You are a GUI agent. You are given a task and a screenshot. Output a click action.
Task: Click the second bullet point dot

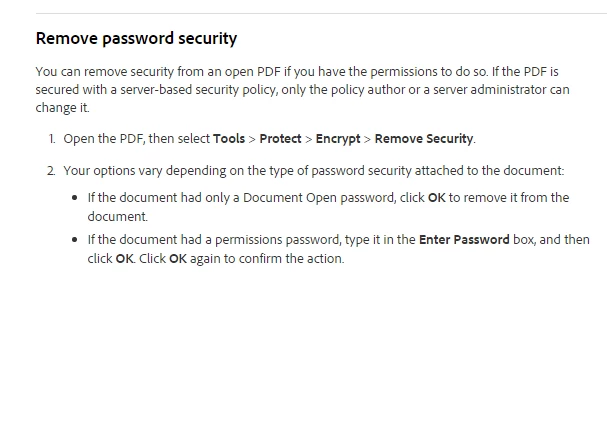pyautogui.click(x=75, y=240)
